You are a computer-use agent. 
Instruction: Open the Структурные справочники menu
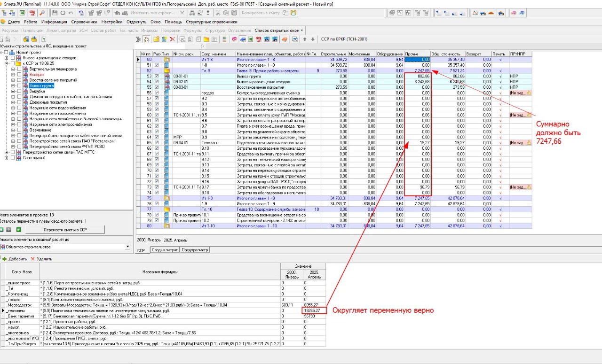click(x=211, y=22)
